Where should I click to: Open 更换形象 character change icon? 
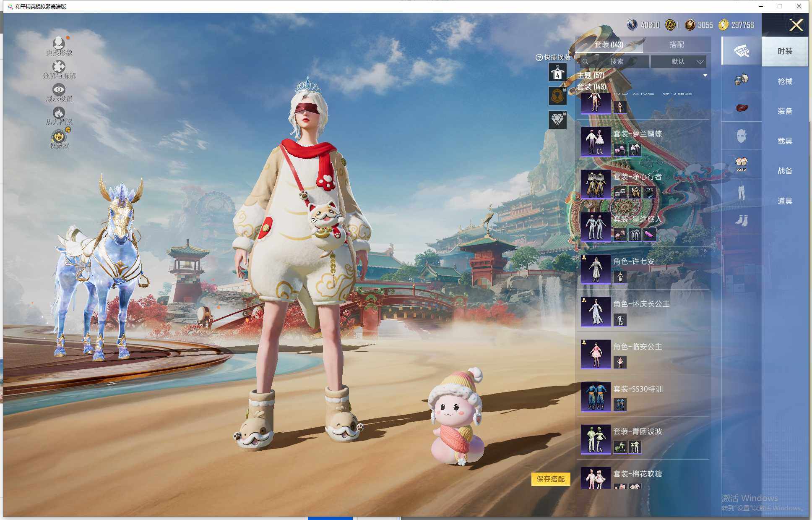(59, 44)
